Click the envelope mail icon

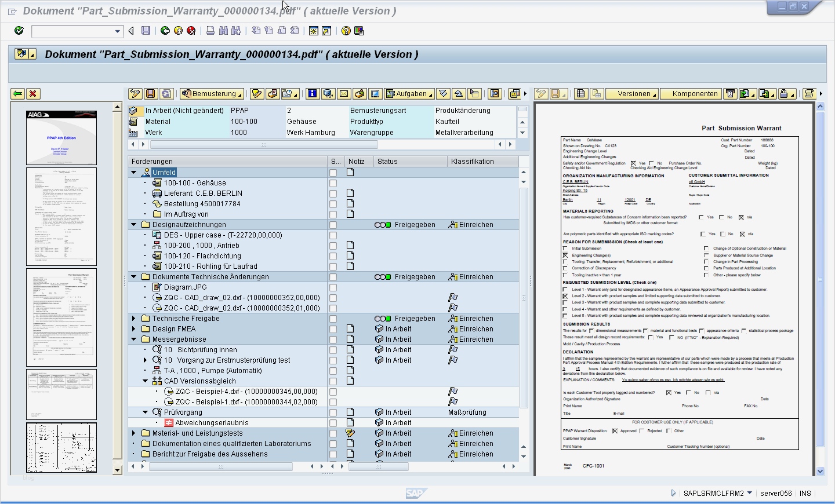tap(344, 94)
